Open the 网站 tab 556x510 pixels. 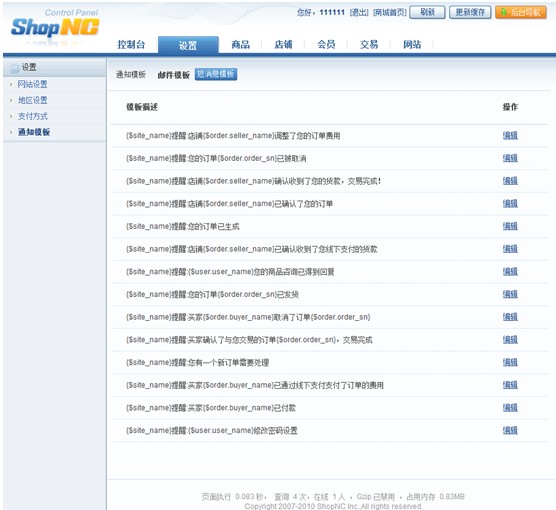tap(412, 45)
